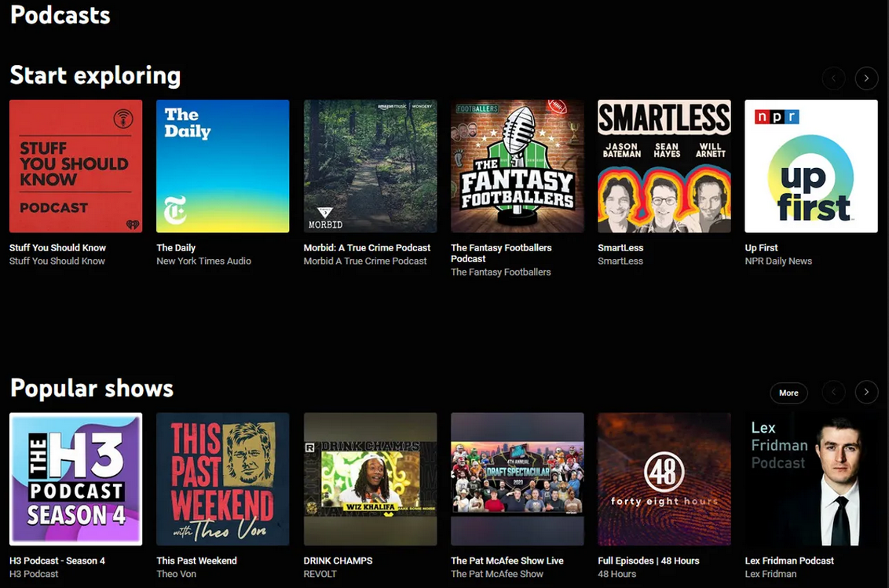Click the Stuff You Should Know title
The height and width of the screenshot is (588, 889).
pos(58,248)
